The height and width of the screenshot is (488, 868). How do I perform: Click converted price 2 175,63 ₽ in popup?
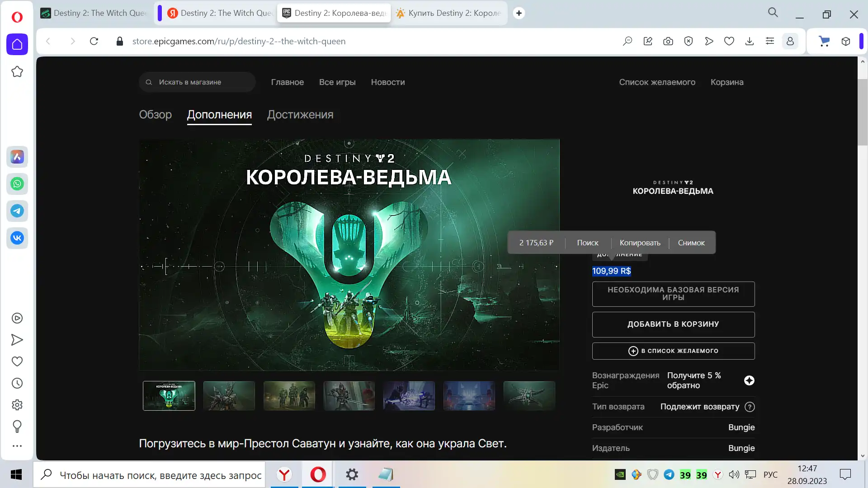click(536, 243)
